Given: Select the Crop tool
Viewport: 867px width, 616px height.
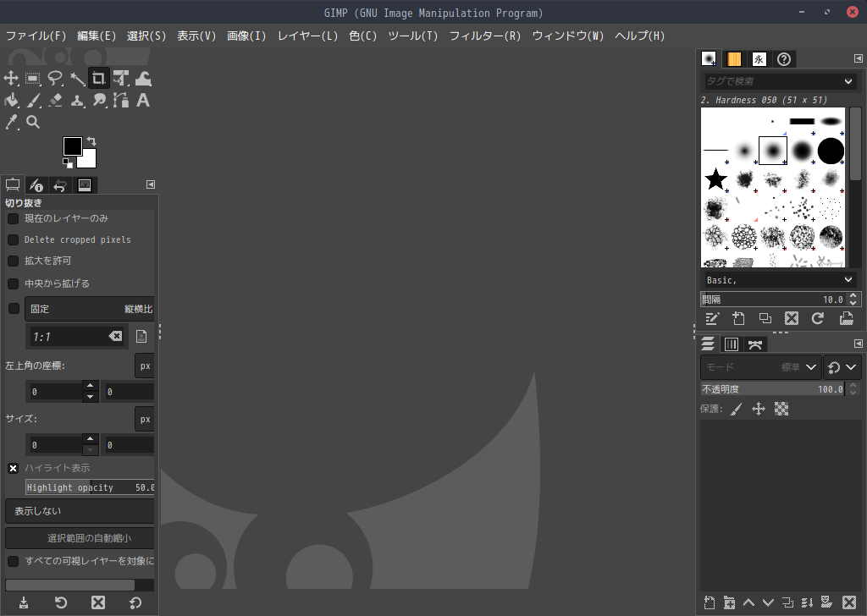Looking at the screenshot, I should click(99, 79).
